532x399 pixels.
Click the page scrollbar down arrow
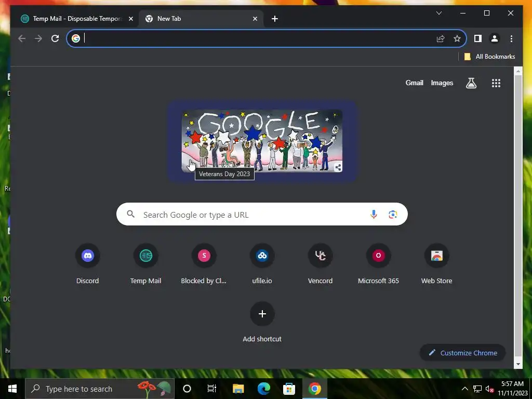click(518, 364)
